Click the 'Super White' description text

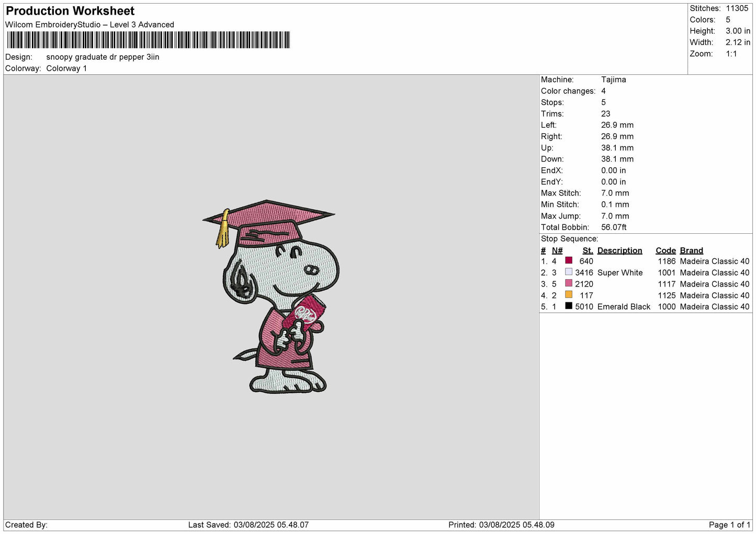point(620,273)
